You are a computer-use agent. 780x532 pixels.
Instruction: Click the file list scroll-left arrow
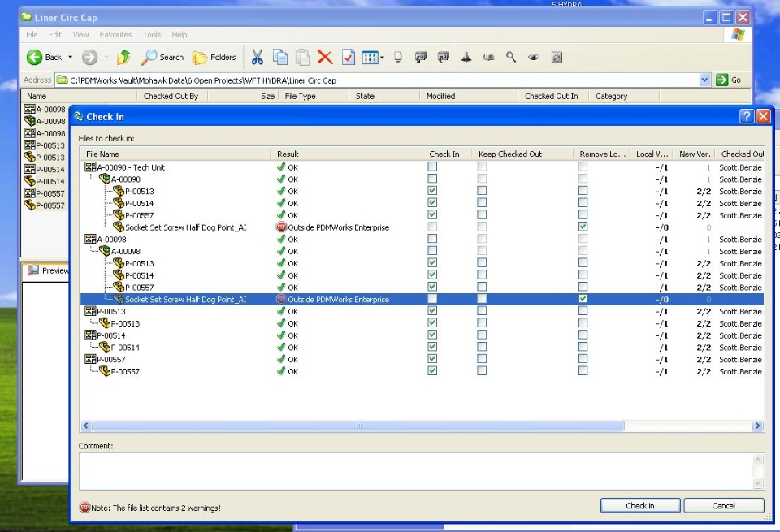click(x=86, y=426)
